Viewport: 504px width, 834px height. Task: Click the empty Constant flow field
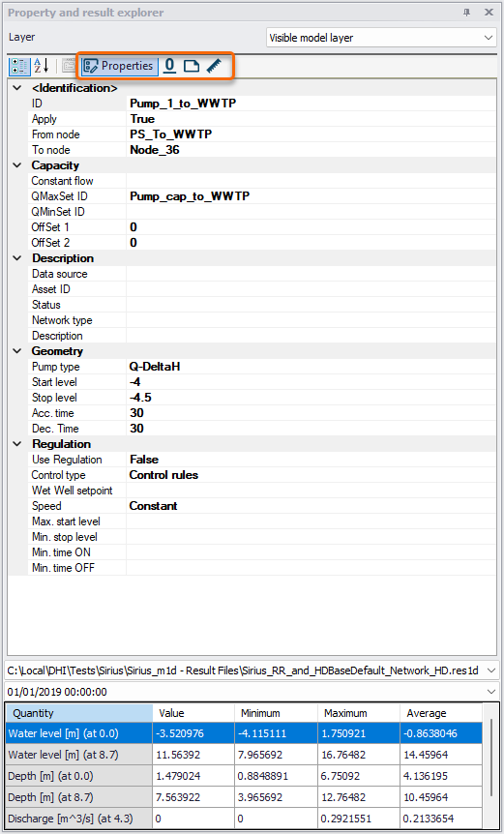(x=311, y=181)
